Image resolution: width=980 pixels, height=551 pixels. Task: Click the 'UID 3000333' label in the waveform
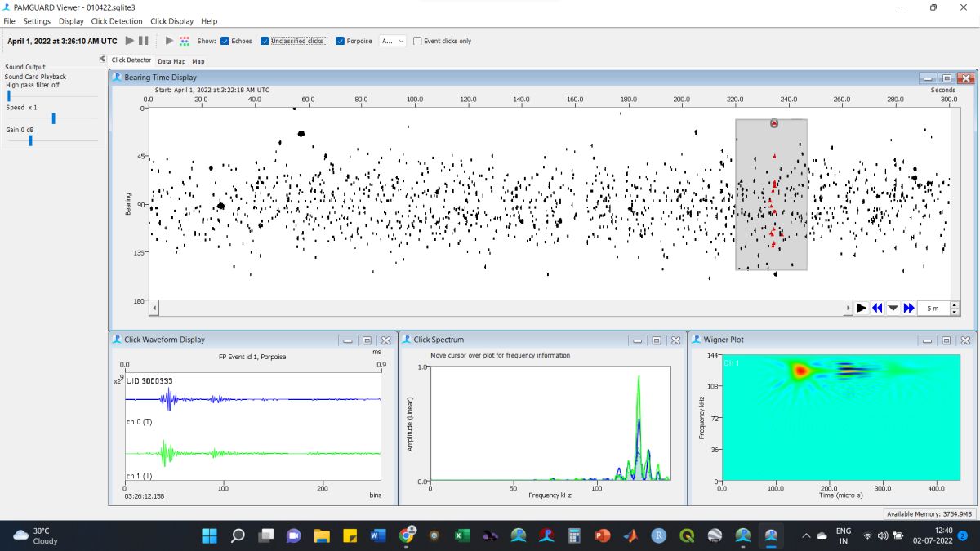[149, 380]
